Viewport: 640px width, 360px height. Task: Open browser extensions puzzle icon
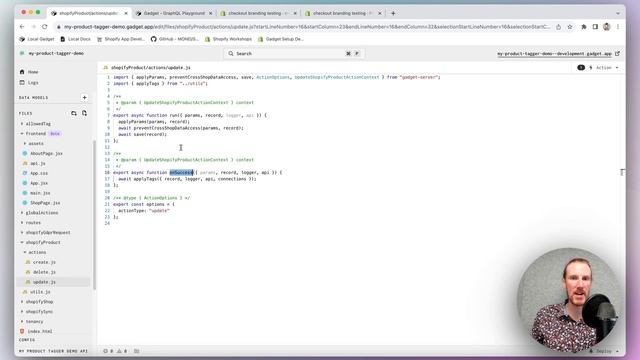pyautogui.click(x=584, y=27)
